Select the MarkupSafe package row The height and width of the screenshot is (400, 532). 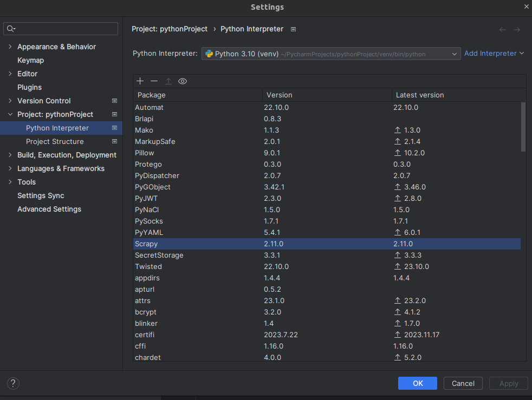(327, 141)
